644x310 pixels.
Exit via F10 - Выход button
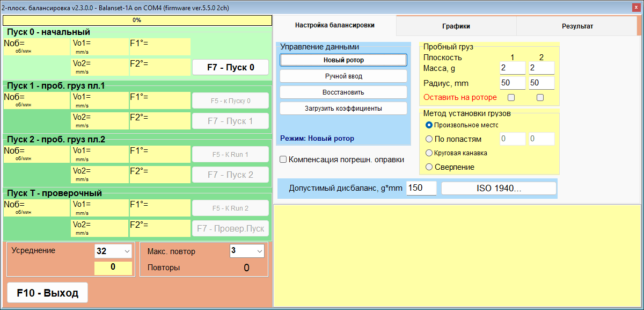tap(47, 293)
